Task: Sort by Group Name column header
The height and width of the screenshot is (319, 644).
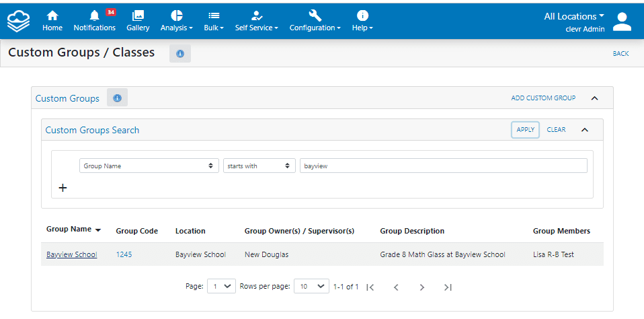Action: click(73, 229)
